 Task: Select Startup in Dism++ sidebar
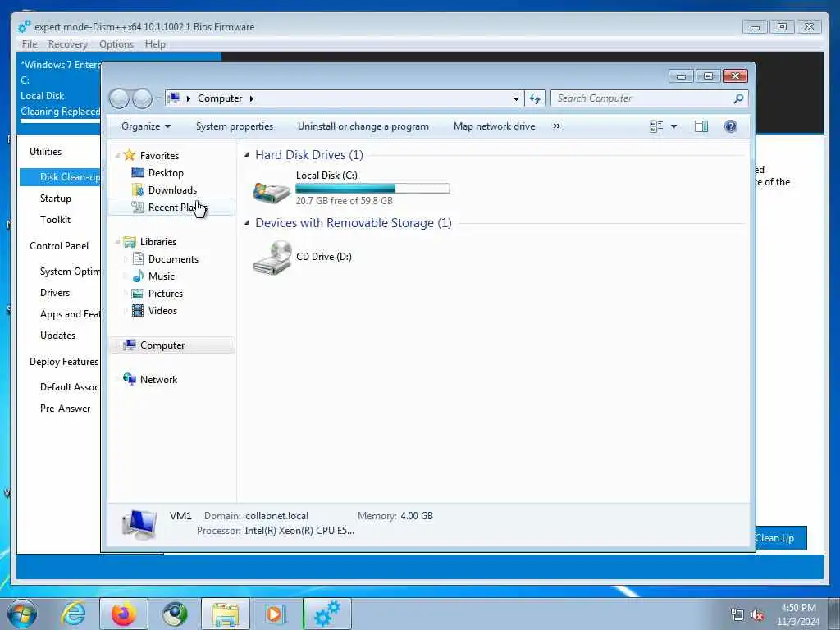(56, 199)
